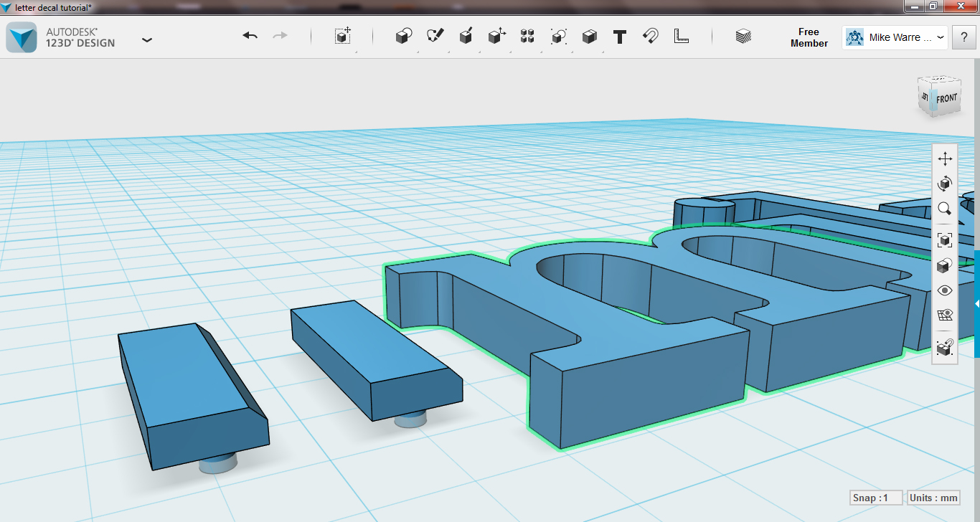Viewport: 980px width, 522px height.
Task: Open the Sketch tool
Action: coord(435,36)
